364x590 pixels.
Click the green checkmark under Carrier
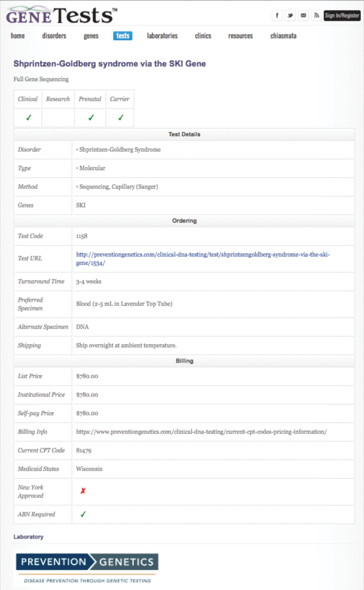pyautogui.click(x=120, y=118)
